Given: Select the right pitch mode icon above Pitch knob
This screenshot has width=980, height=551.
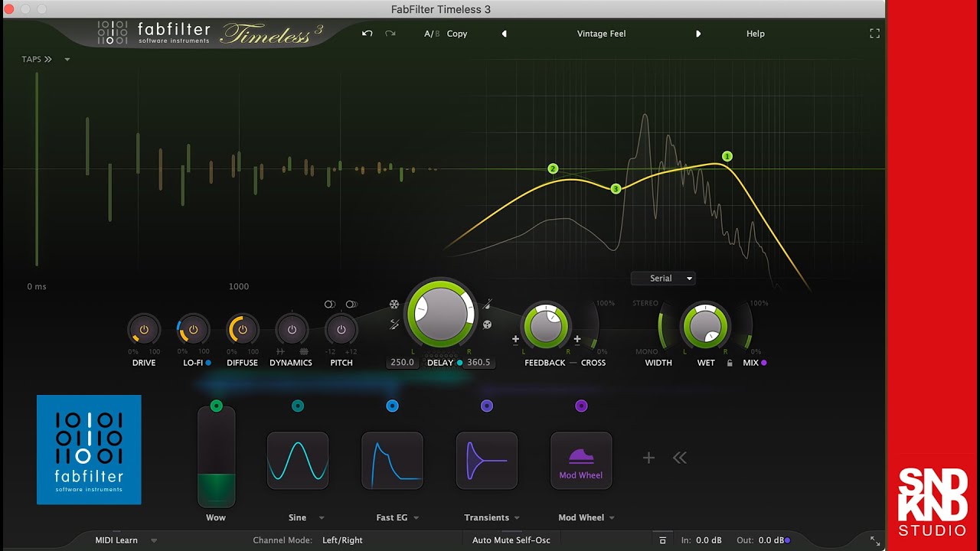Looking at the screenshot, I should (x=351, y=304).
